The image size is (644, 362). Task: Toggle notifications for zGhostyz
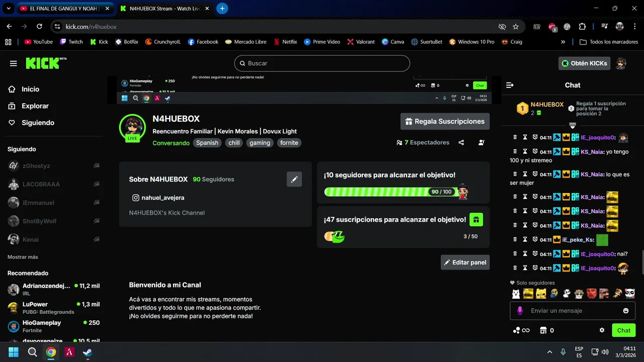point(96,166)
